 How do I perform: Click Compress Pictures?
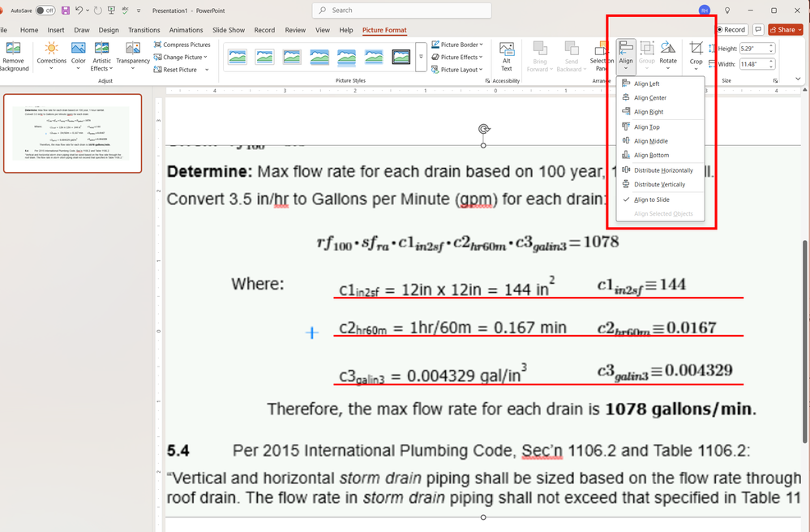coord(182,45)
